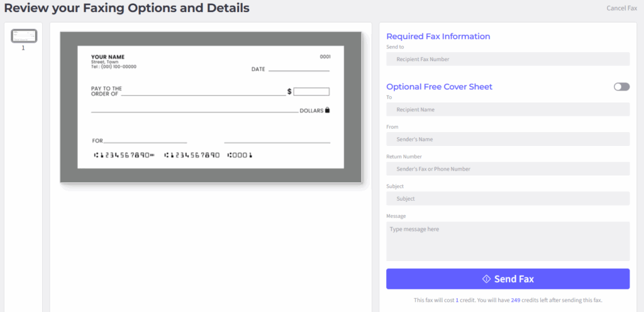Click the lock icon beside DOLLARS
This screenshot has height=312, width=644.
pos(327,110)
